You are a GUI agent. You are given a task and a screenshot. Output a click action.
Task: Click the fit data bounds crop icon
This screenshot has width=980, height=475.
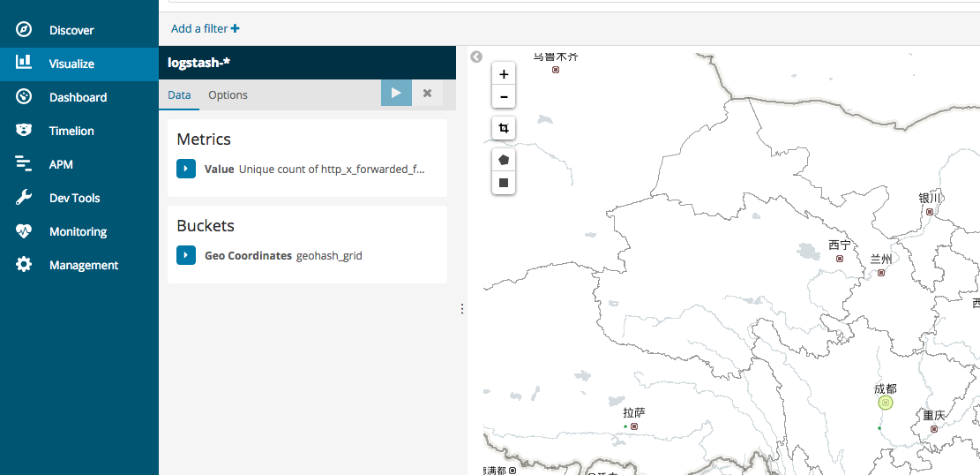point(504,128)
